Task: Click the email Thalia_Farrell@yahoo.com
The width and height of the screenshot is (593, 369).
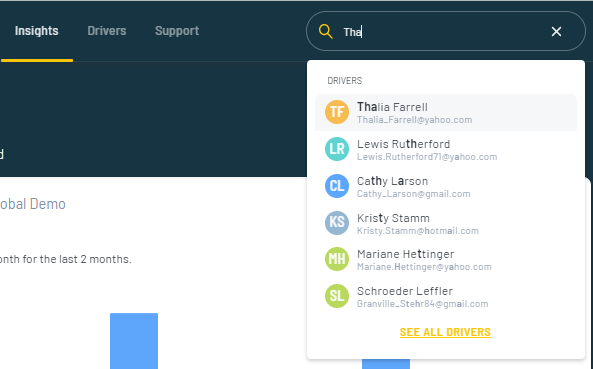Action: point(414,120)
